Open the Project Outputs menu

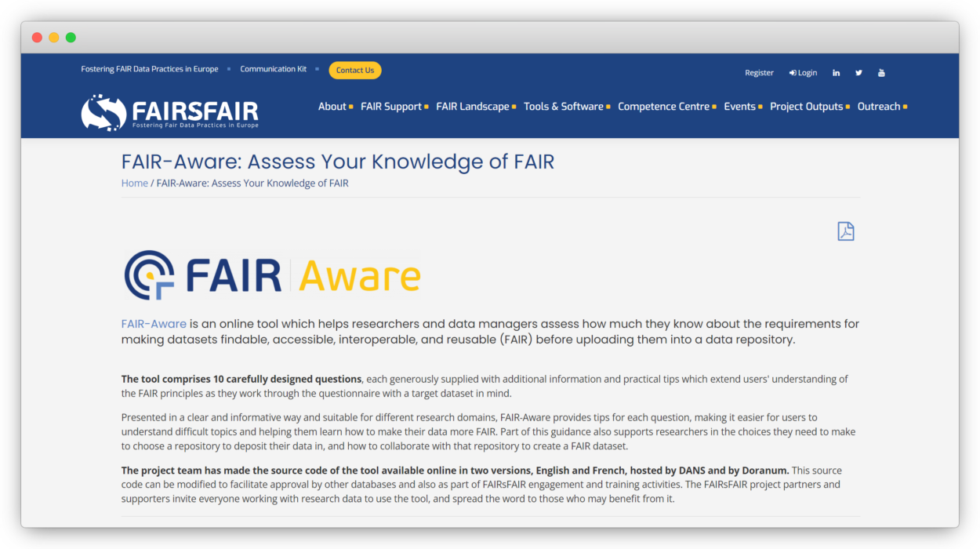point(807,106)
